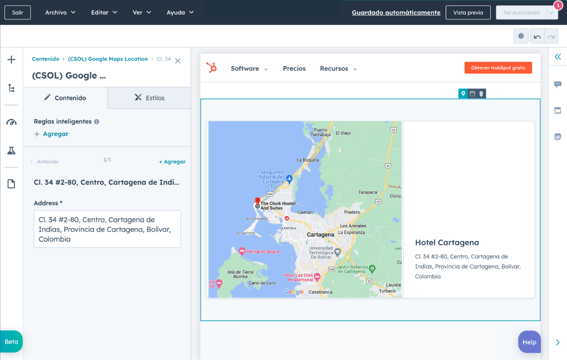Viewport: 567px width, 360px height.
Task: Click the plus add-module sidebar icon
Action: click(11, 59)
